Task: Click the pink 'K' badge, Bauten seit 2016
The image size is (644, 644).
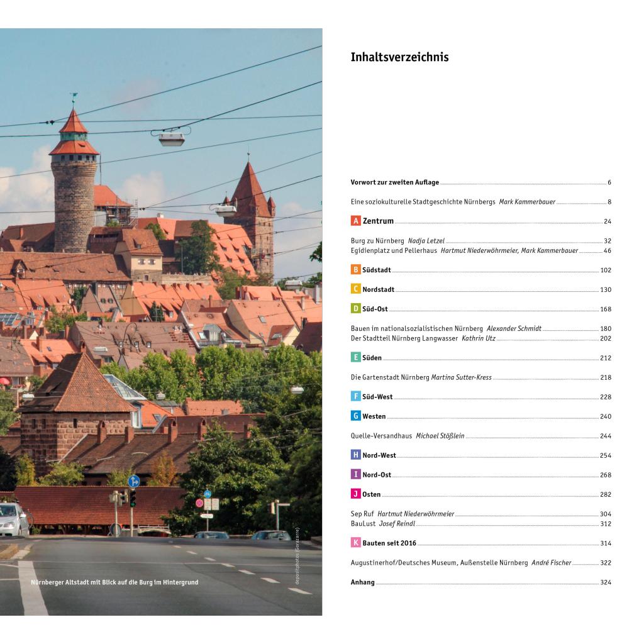Action: (355, 543)
